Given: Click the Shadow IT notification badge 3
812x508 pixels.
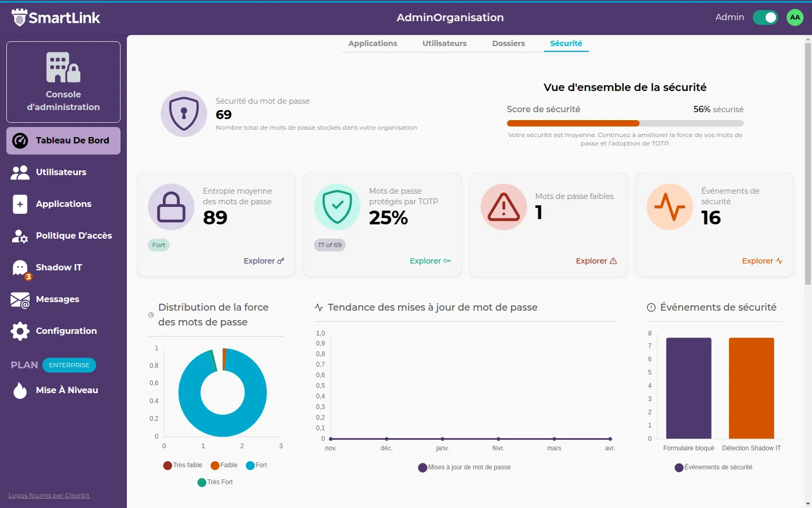Looking at the screenshot, I should click(x=29, y=277).
